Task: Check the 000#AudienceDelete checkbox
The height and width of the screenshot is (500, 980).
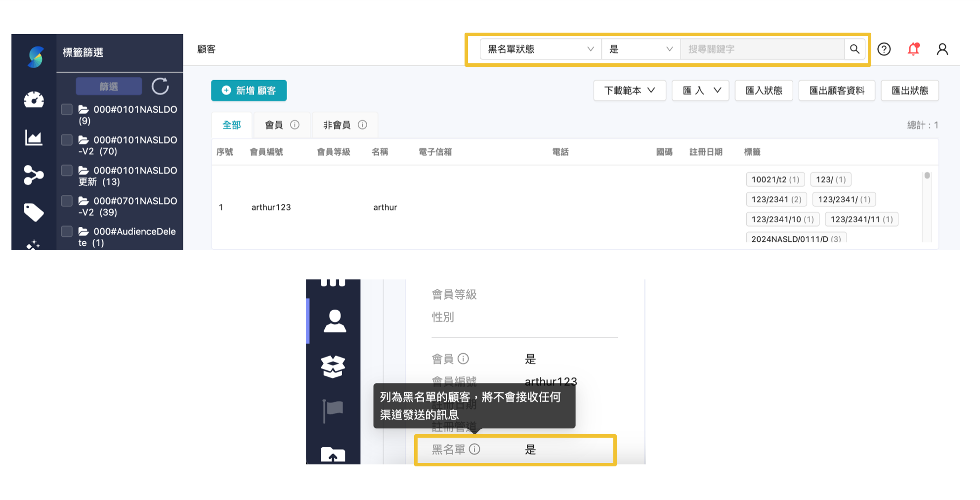Action: (67, 230)
